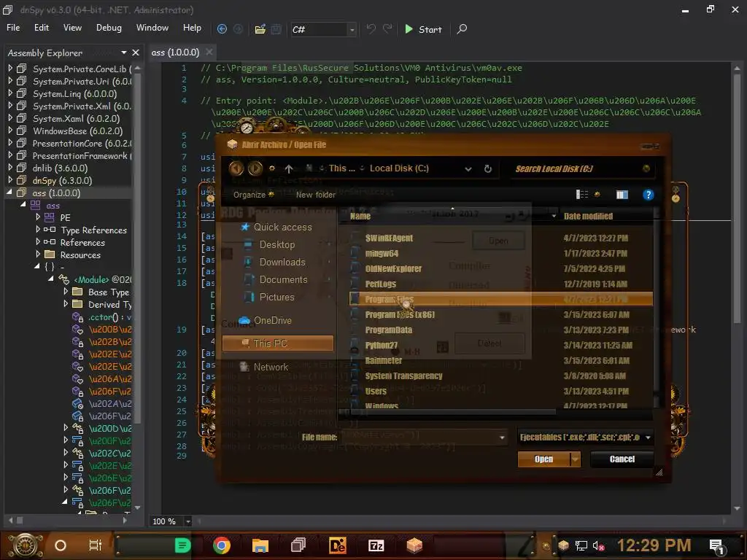Click the File Explorer taskbar icon
747x560 pixels.
[260, 545]
